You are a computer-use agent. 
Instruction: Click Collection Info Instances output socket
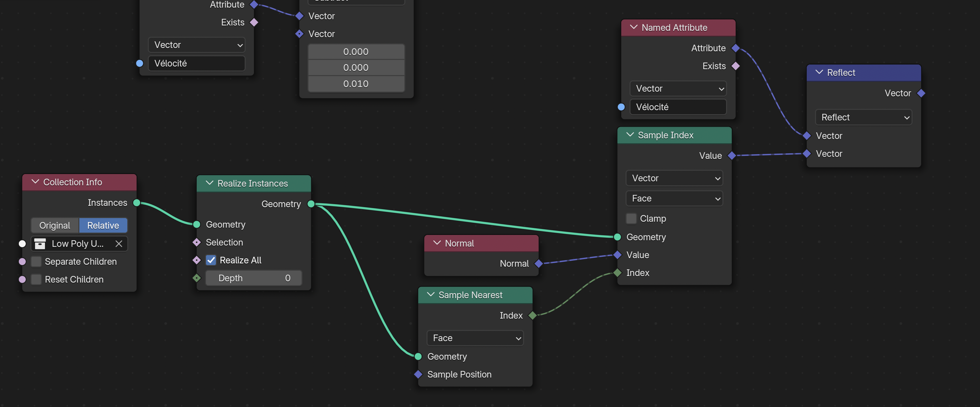point(137,203)
